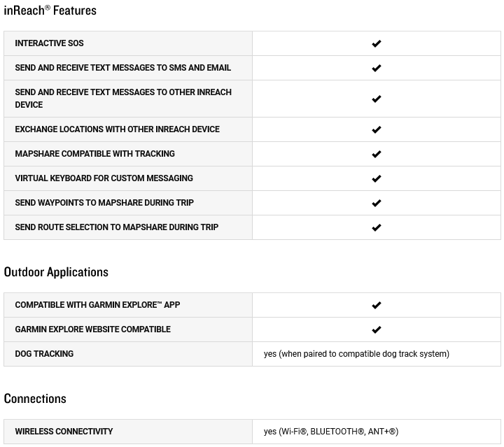Viewport: 504px width, 447px height.
Task: Click the checkmark for Interactive SOS
Action: [376, 43]
